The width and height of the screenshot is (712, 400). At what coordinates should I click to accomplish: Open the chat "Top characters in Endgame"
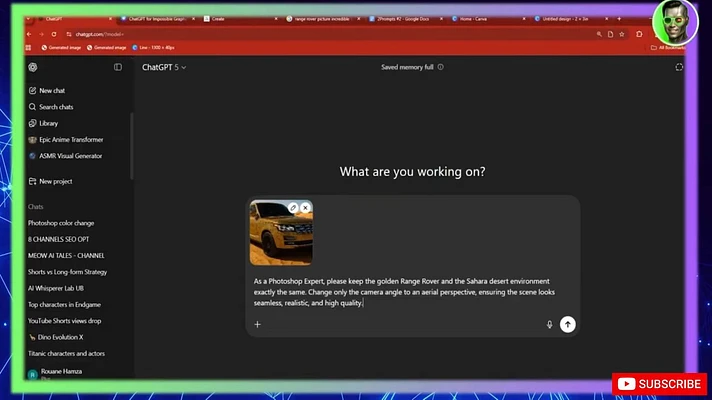pos(64,305)
